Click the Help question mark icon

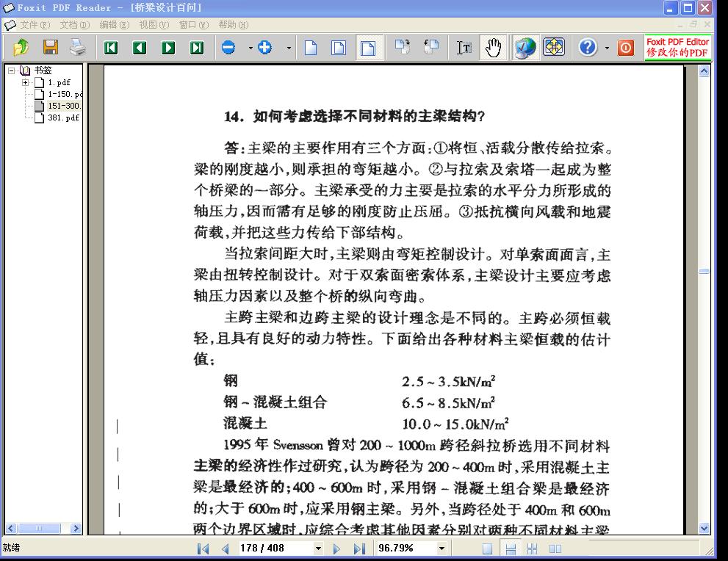point(588,47)
